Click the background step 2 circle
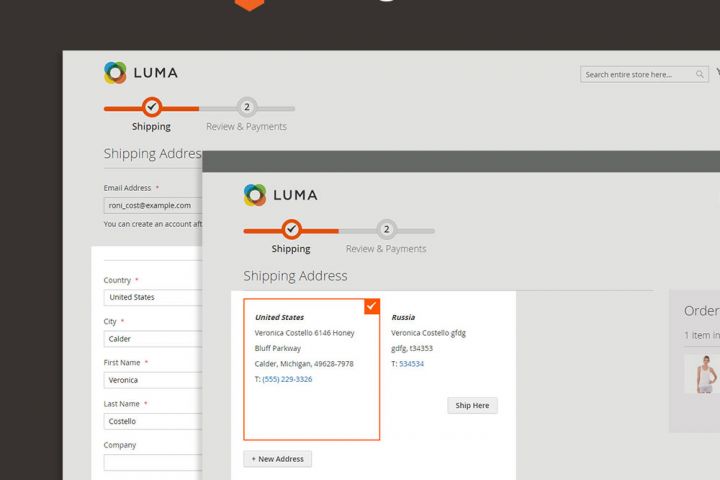Viewport: 720px width, 480px height. tap(247, 107)
